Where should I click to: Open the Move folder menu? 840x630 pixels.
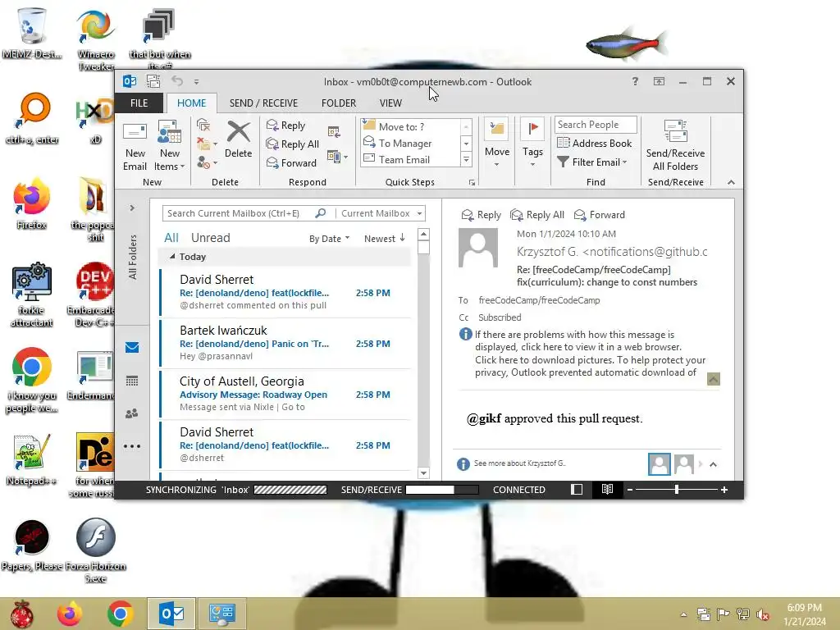point(496,144)
